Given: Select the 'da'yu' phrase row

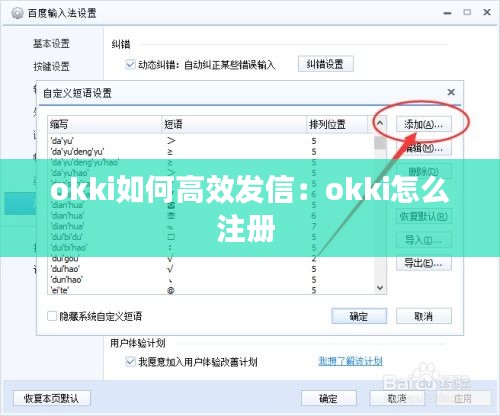Looking at the screenshot, I should coord(211,141).
